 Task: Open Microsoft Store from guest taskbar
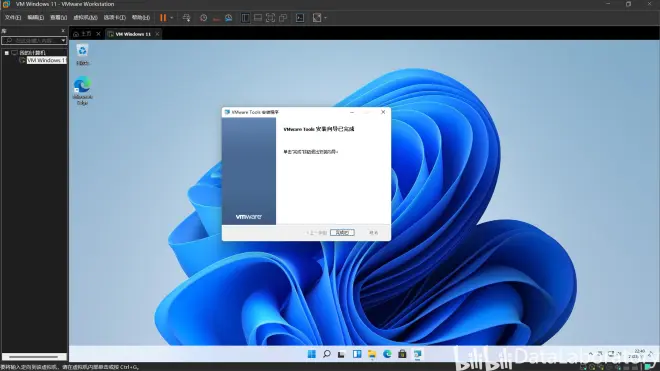tap(402, 354)
